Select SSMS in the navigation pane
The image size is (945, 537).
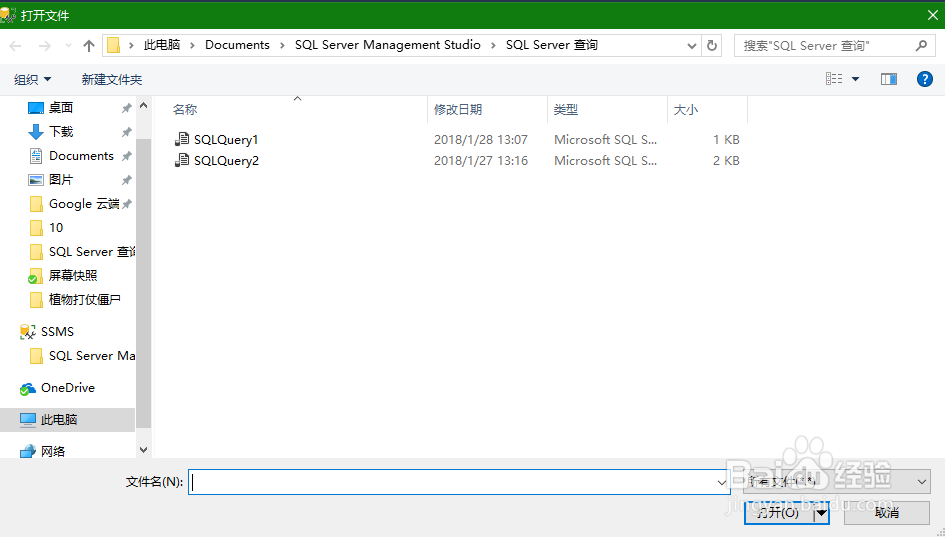coord(57,332)
